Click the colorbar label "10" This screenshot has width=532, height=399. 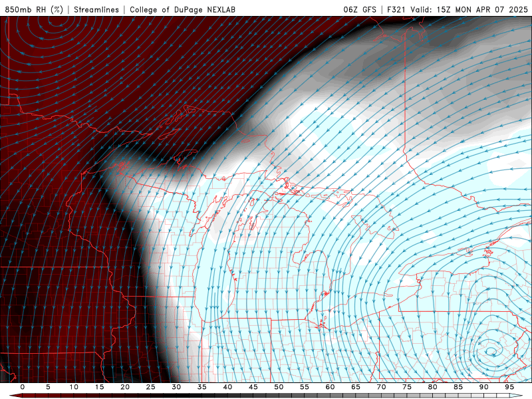click(74, 387)
